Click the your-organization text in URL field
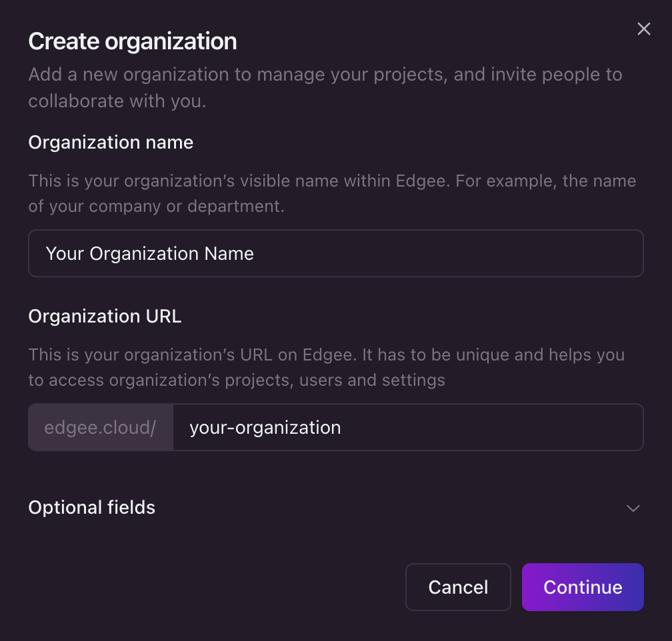 (265, 428)
